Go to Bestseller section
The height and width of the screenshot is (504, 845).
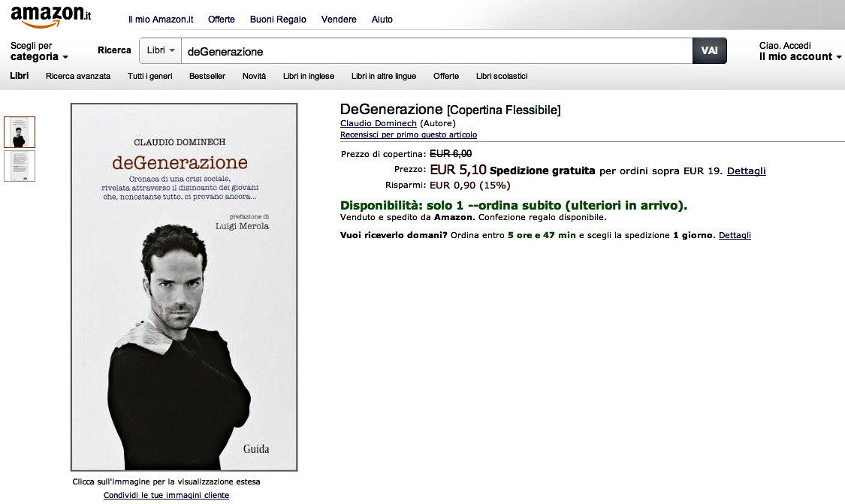tap(207, 76)
